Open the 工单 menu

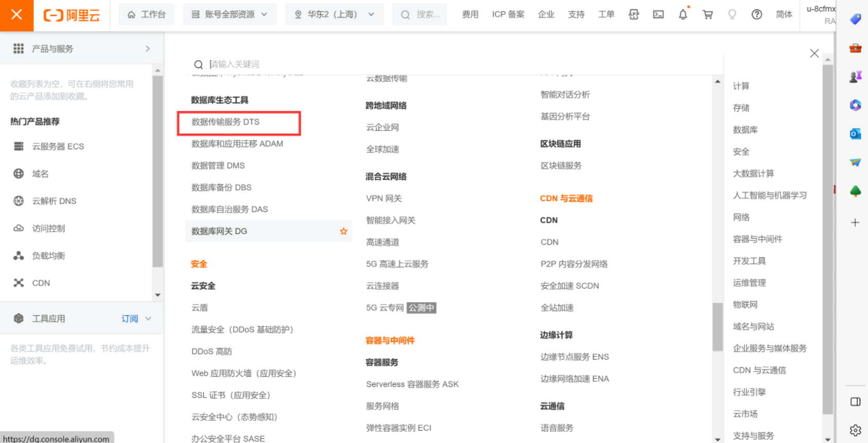606,14
